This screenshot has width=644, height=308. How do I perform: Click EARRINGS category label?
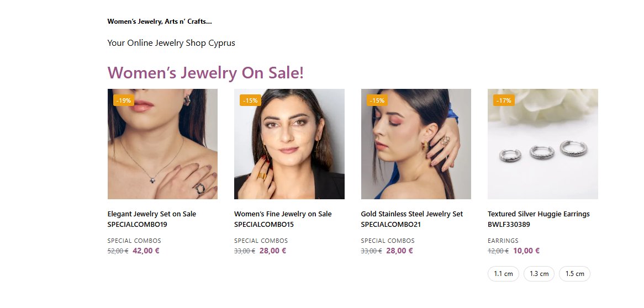pos(503,241)
